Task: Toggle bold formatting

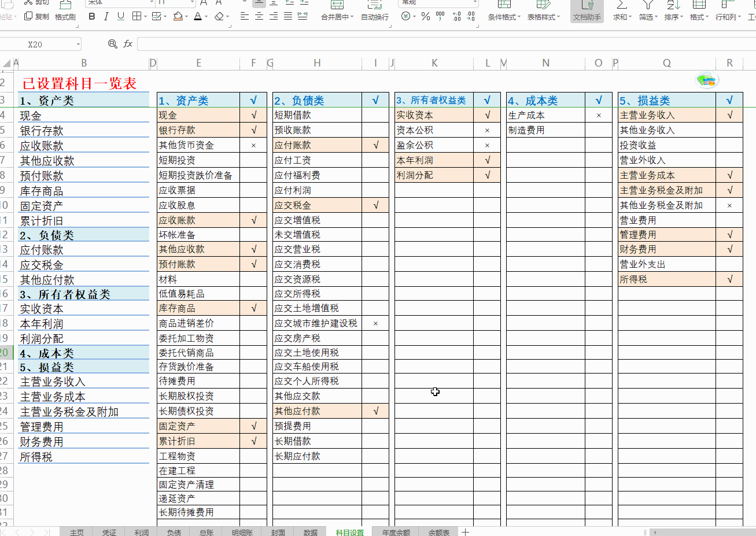Action: pyautogui.click(x=91, y=16)
